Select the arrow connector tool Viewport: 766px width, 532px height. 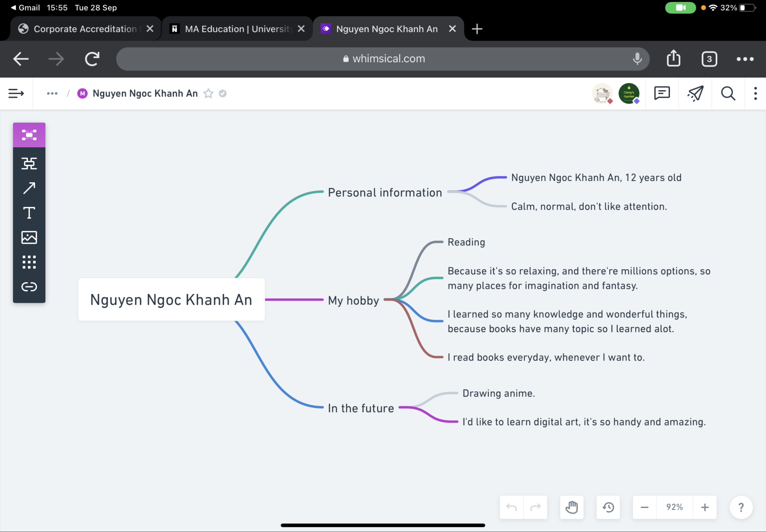(x=29, y=188)
